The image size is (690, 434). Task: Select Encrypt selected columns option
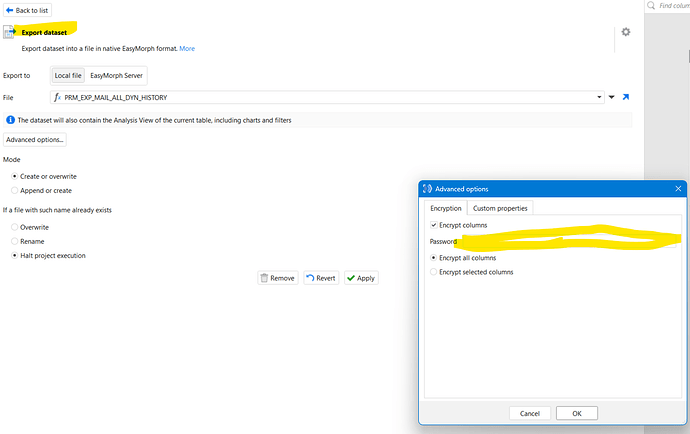point(433,272)
